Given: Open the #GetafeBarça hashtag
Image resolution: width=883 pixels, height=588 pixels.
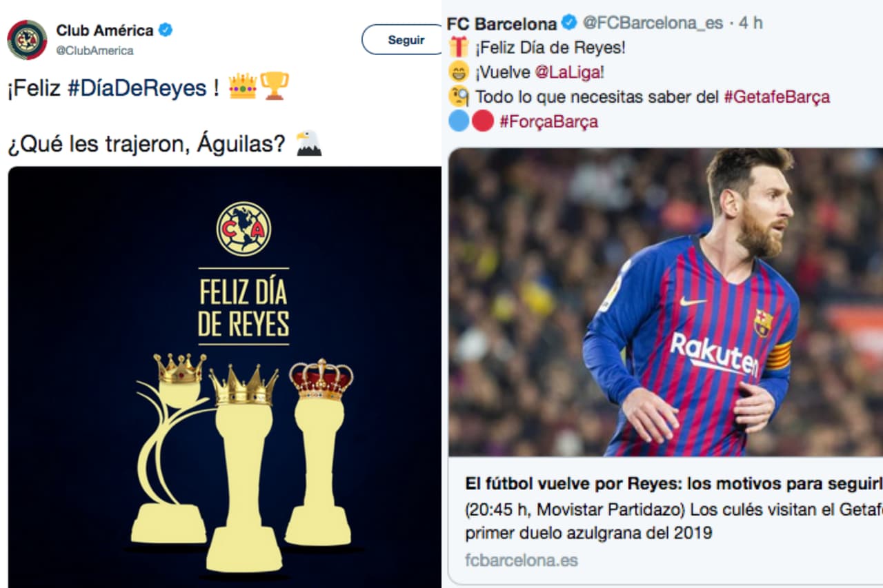Looking at the screenshot, I should coord(776,97).
